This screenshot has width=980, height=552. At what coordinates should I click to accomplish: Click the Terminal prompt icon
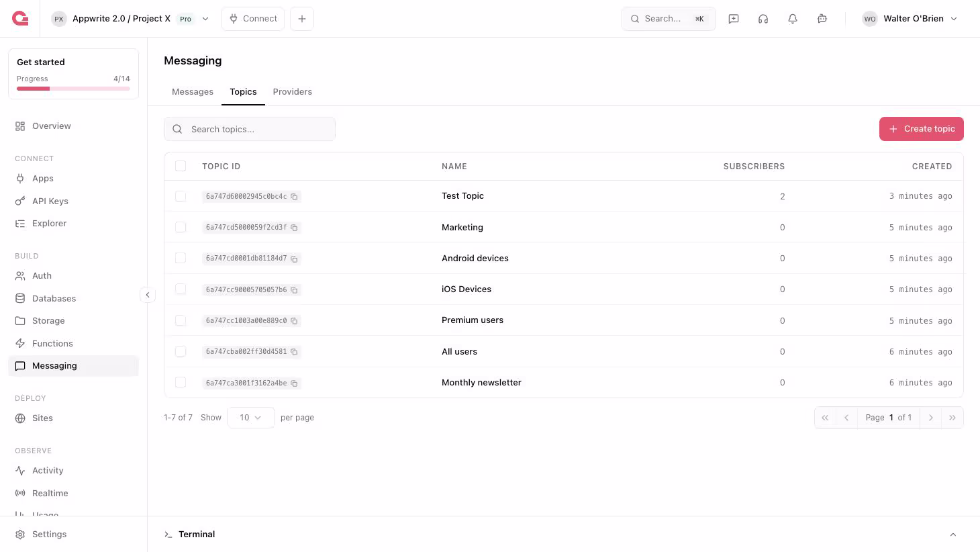click(x=168, y=535)
